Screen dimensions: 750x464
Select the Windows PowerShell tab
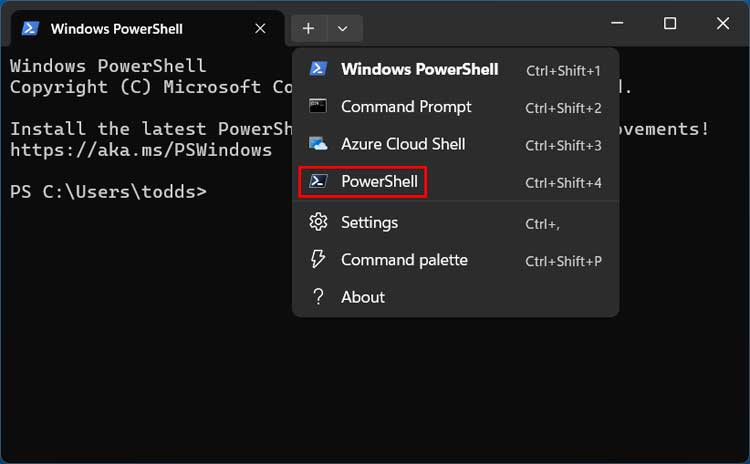click(148, 29)
